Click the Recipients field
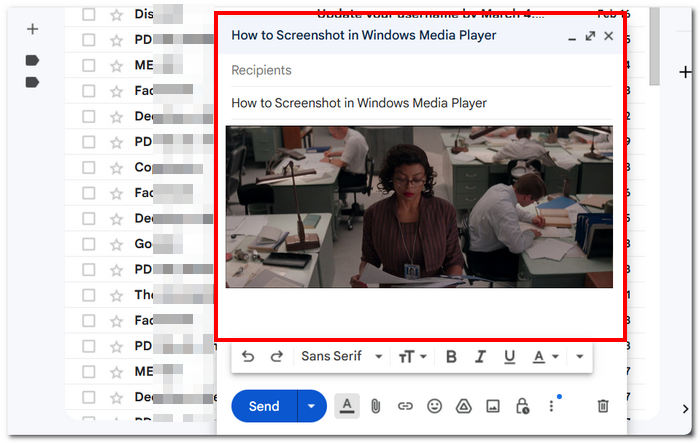 click(x=420, y=70)
